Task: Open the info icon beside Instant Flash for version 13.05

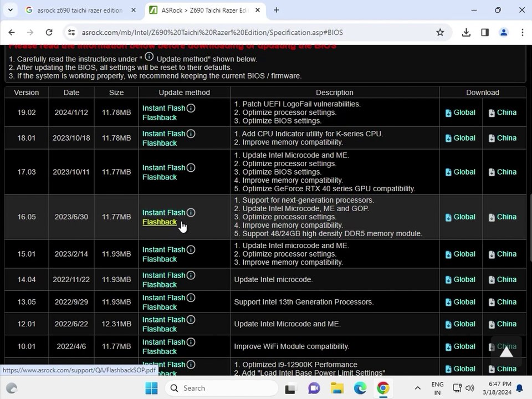Action: pyautogui.click(x=191, y=298)
